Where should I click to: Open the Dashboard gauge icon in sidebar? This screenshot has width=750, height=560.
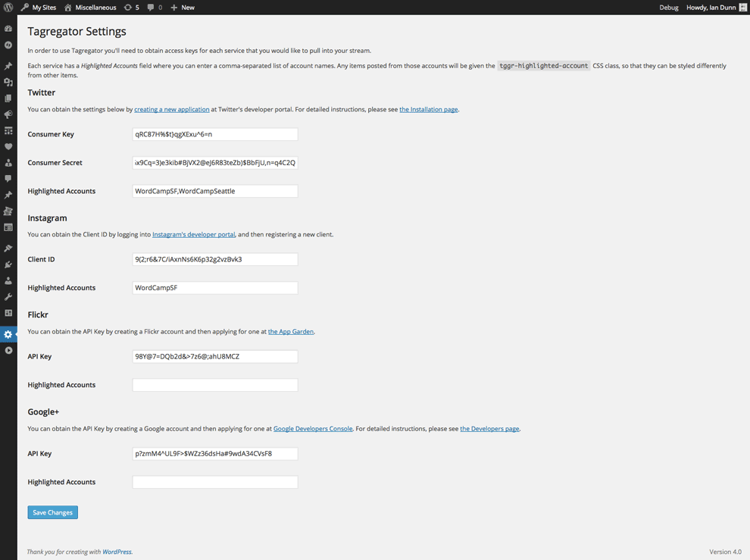[8, 29]
